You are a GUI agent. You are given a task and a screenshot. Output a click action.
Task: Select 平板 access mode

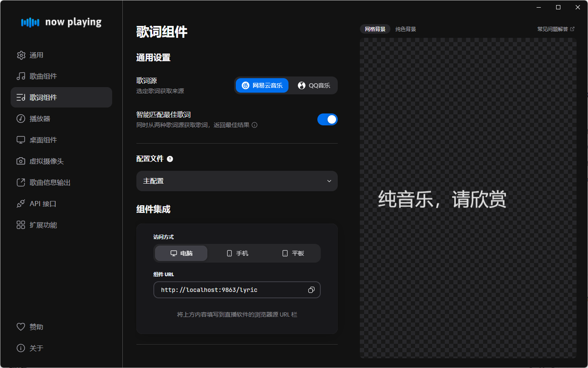[x=293, y=253]
